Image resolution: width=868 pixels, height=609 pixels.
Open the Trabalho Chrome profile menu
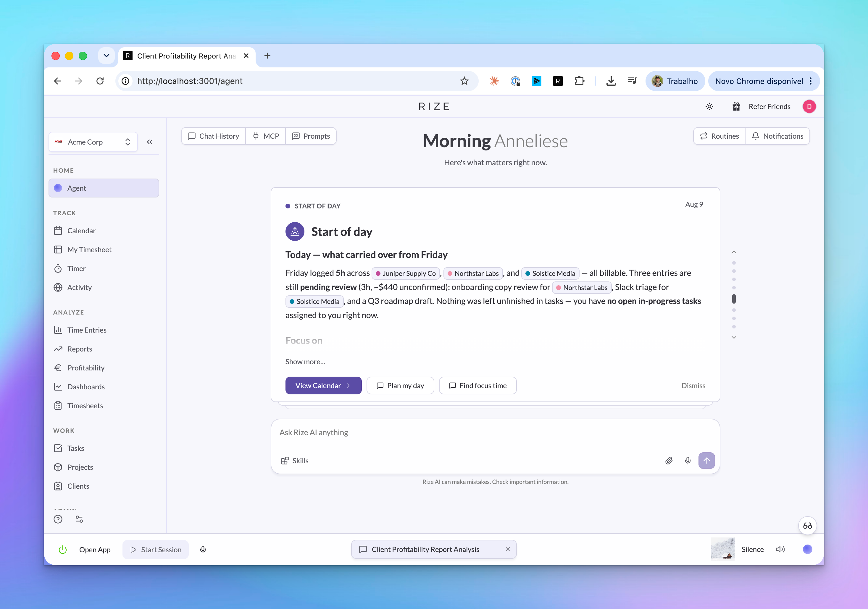(x=675, y=81)
